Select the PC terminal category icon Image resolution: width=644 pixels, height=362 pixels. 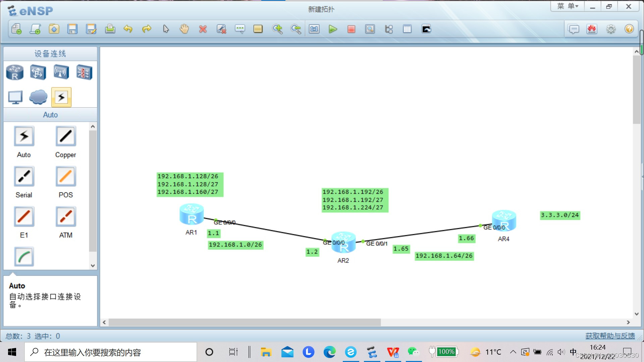(15, 97)
